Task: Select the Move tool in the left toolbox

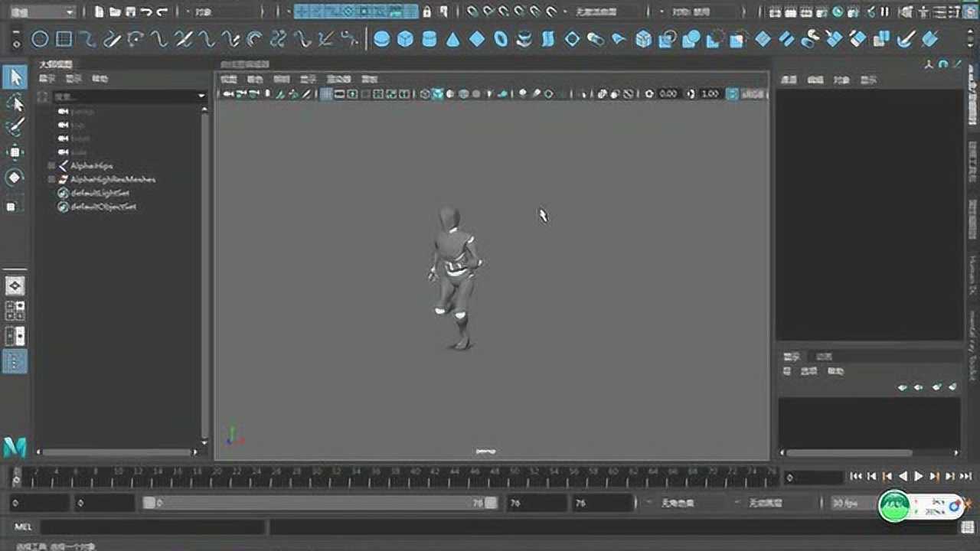Action: (x=15, y=152)
